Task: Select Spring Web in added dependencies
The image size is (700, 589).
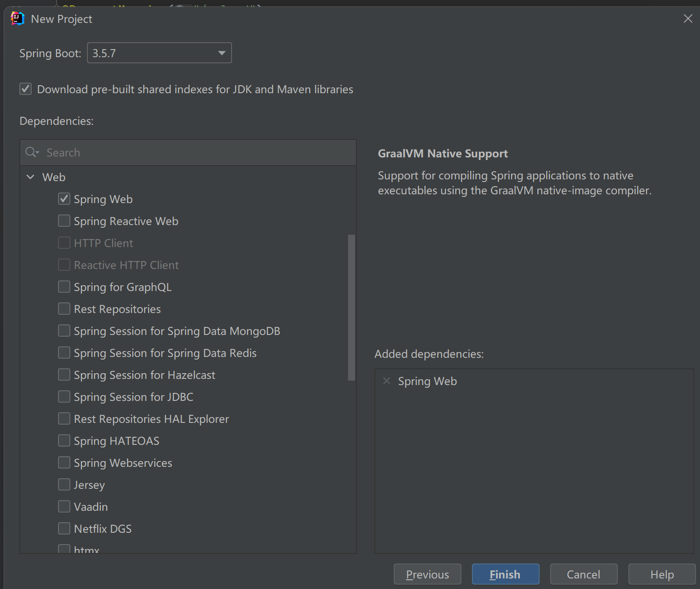Action: click(428, 381)
